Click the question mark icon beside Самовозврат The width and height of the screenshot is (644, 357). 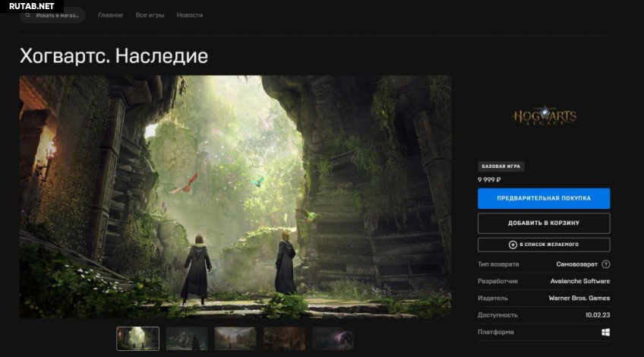click(605, 264)
